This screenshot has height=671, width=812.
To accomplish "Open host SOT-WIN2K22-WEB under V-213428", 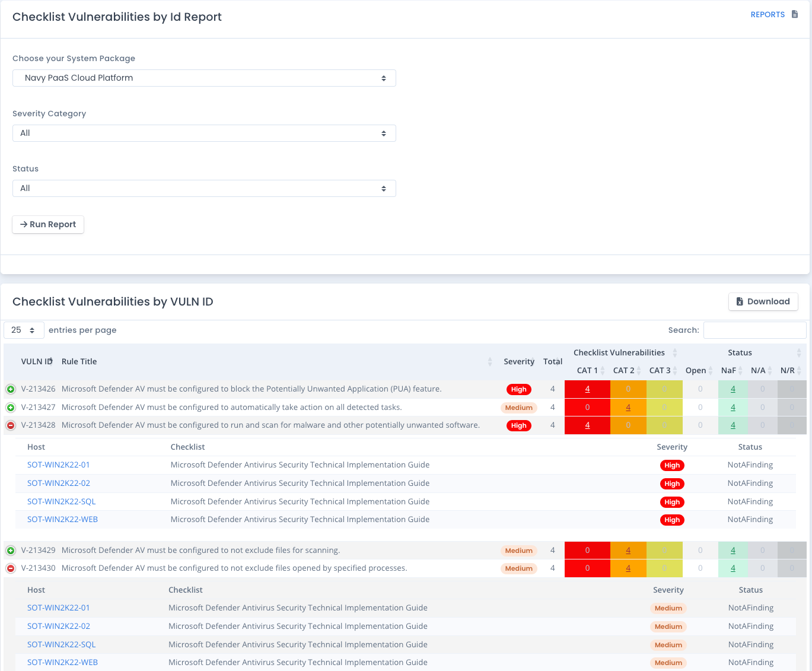I will [x=63, y=520].
